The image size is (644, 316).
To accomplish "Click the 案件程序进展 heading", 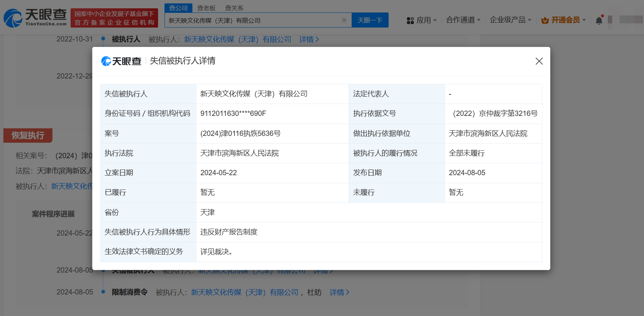I will tap(53, 214).
